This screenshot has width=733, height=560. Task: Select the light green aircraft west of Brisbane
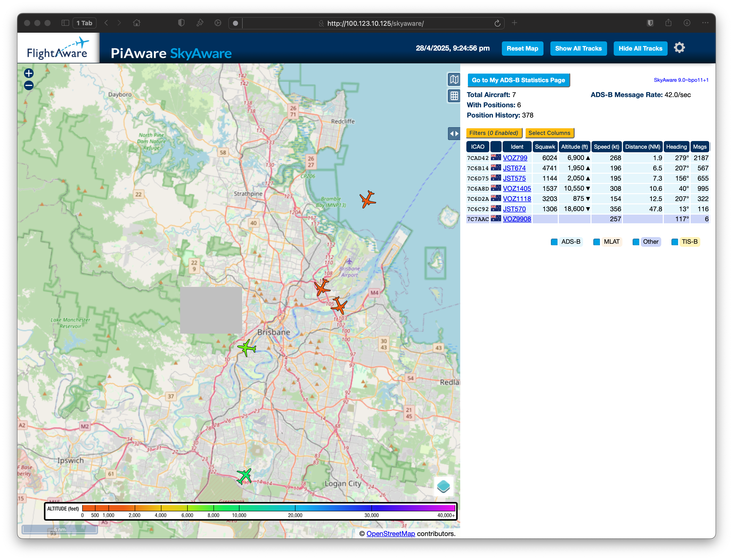tap(246, 348)
